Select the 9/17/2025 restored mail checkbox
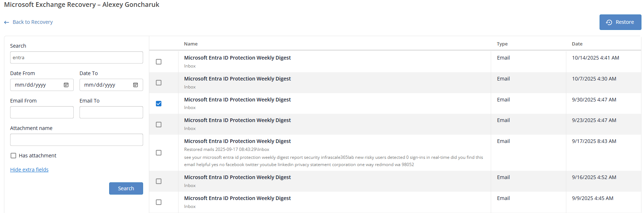 159,153
